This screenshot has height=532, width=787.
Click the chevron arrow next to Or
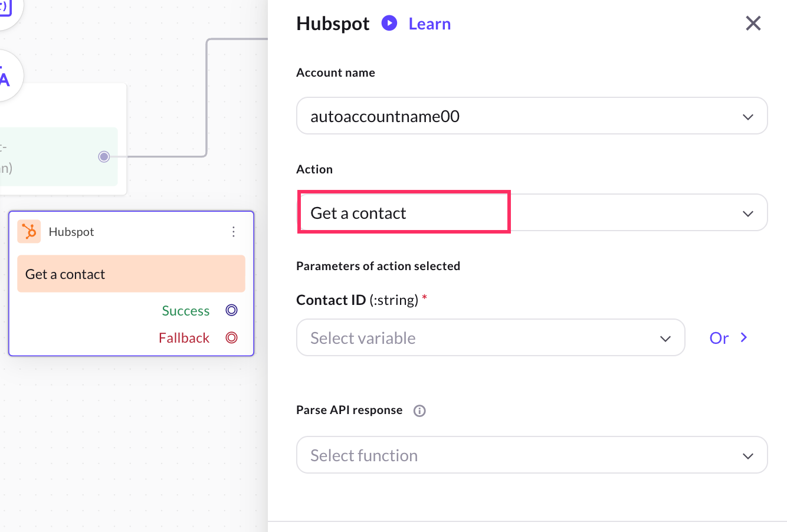click(x=744, y=337)
